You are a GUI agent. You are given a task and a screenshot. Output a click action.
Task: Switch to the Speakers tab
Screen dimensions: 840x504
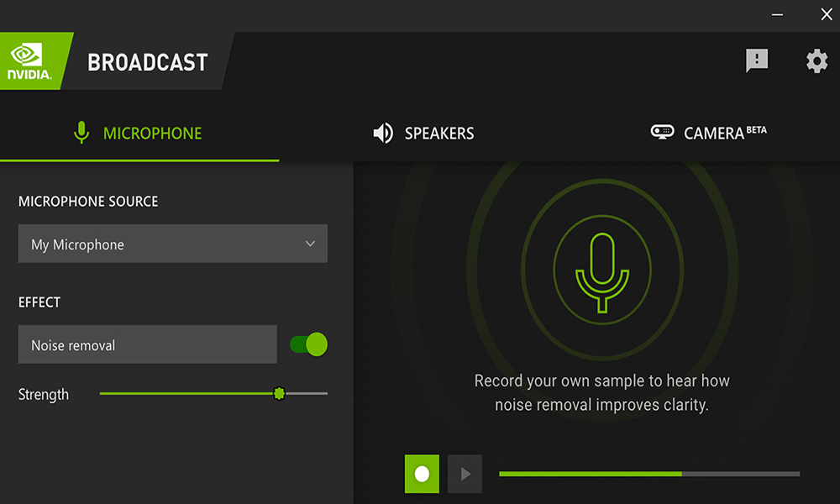pyautogui.click(x=423, y=134)
